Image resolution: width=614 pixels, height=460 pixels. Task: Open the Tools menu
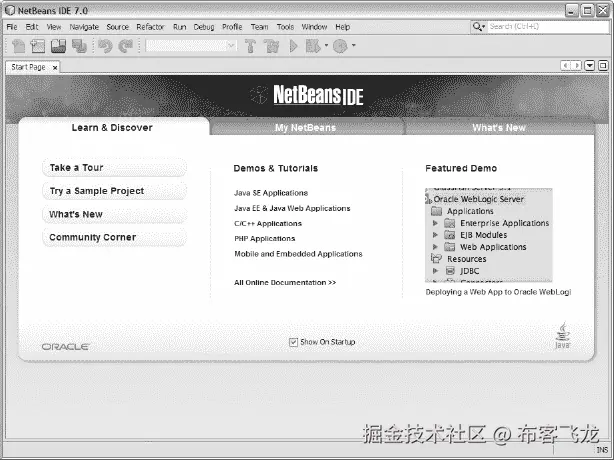[285, 27]
